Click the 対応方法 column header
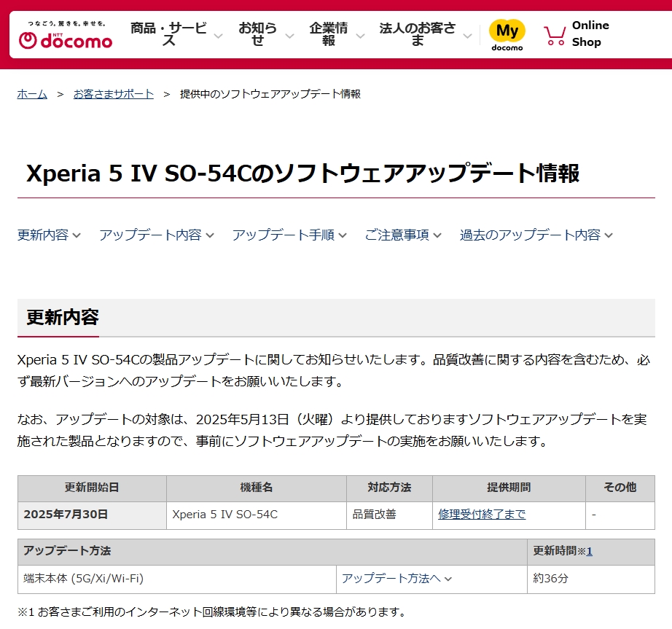The height and width of the screenshot is (629, 672). (389, 488)
